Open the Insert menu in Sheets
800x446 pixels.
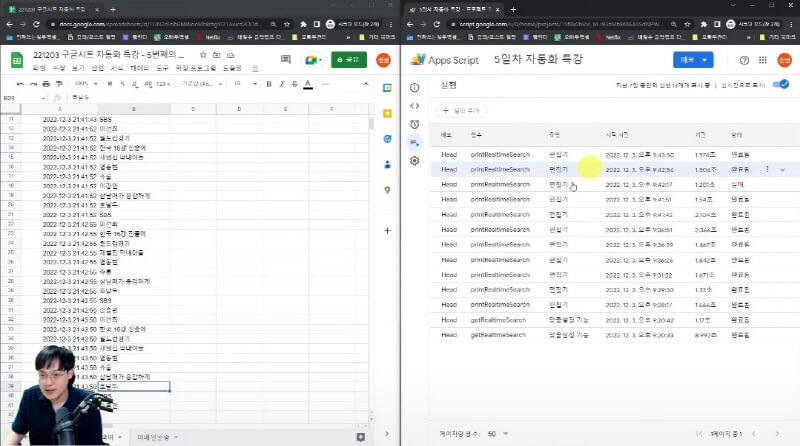(x=97, y=68)
